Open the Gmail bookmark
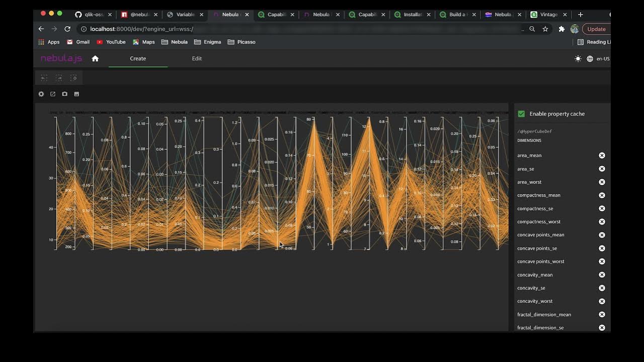The image size is (644, 362). (78, 42)
